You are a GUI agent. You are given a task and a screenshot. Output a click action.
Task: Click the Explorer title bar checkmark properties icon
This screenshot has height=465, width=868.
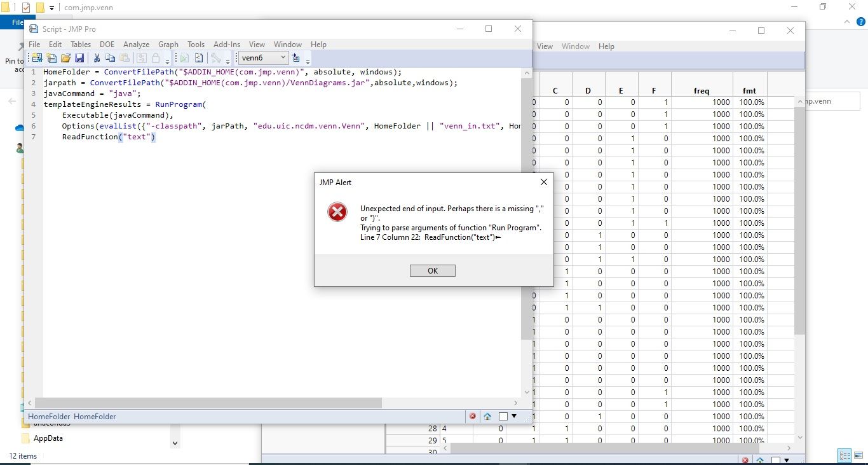pos(26,8)
